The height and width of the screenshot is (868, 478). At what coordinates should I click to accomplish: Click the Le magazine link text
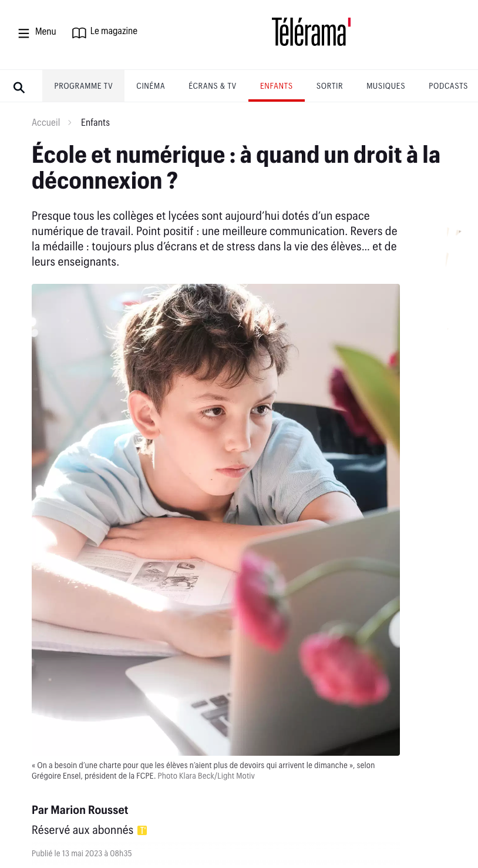[114, 31]
